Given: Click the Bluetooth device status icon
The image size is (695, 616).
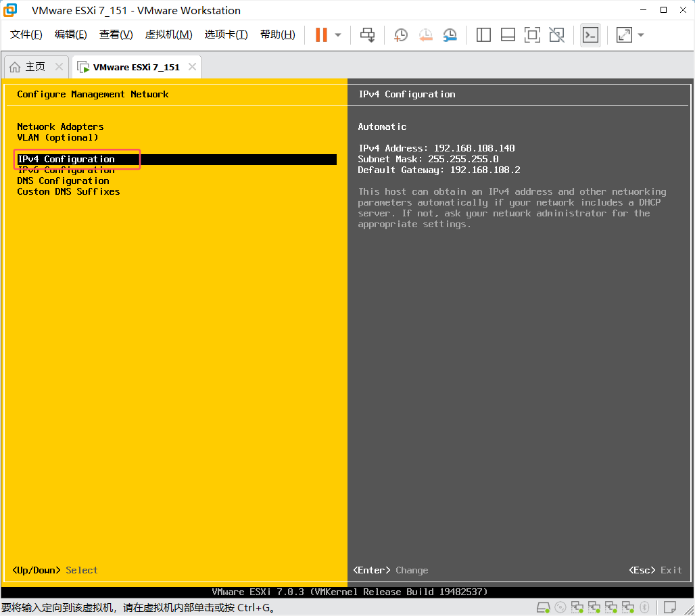Looking at the screenshot, I should coord(644,607).
